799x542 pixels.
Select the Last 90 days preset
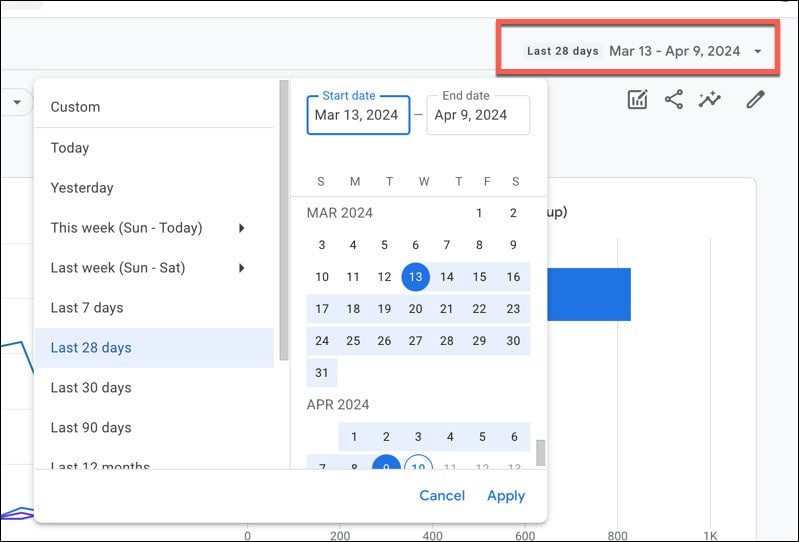click(91, 427)
